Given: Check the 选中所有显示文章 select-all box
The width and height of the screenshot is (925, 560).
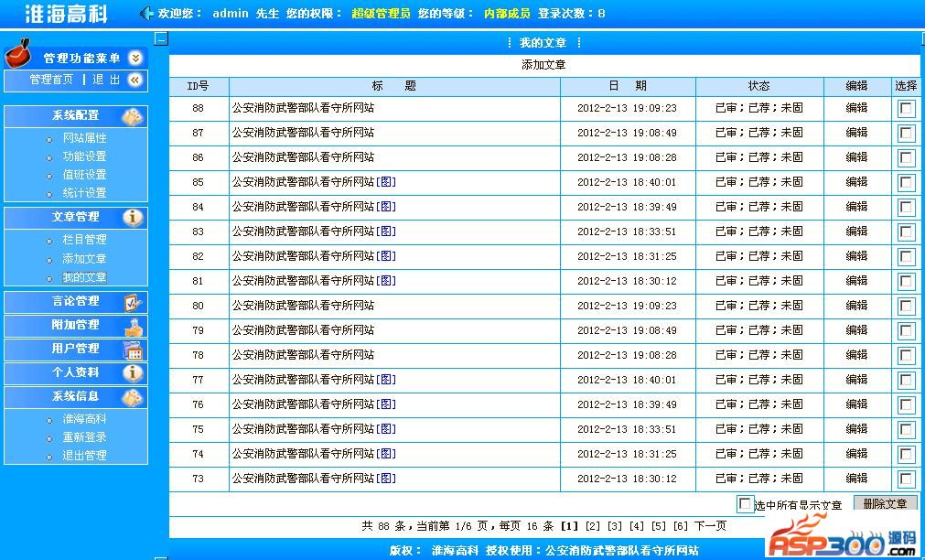Looking at the screenshot, I should click(x=745, y=504).
